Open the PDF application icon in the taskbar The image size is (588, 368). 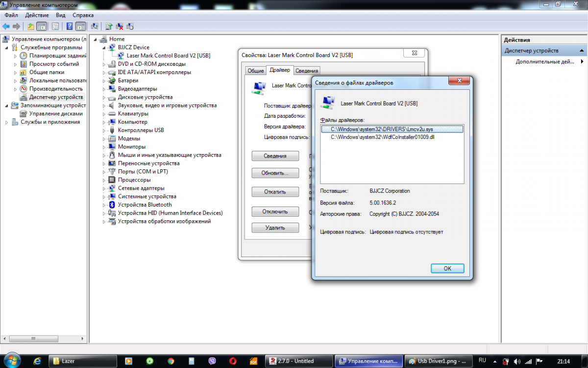click(x=253, y=361)
